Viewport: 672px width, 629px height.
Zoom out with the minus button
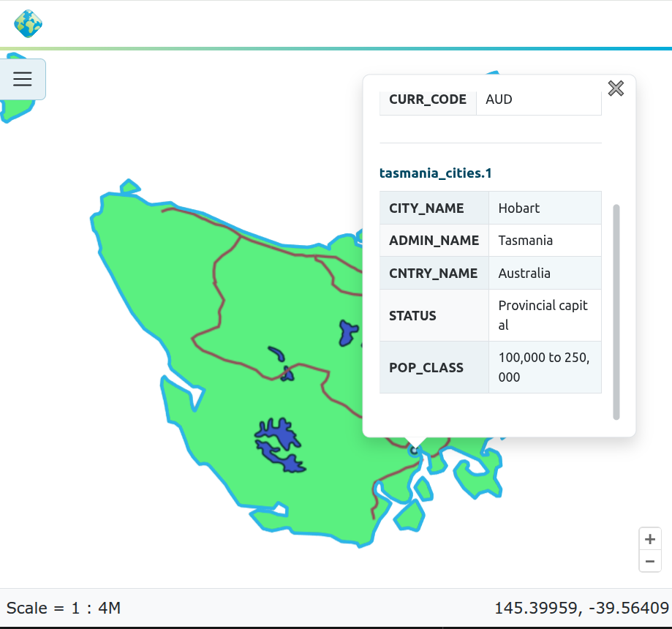coord(650,561)
